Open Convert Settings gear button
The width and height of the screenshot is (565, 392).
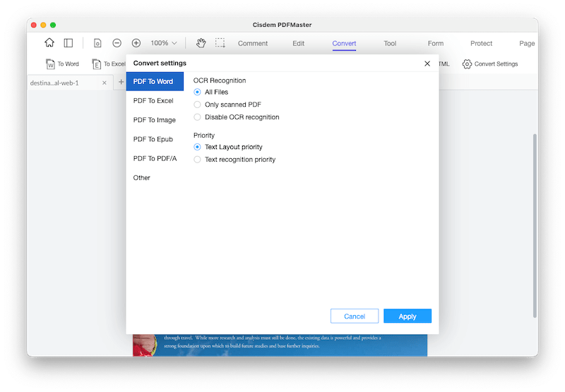pyautogui.click(x=490, y=64)
